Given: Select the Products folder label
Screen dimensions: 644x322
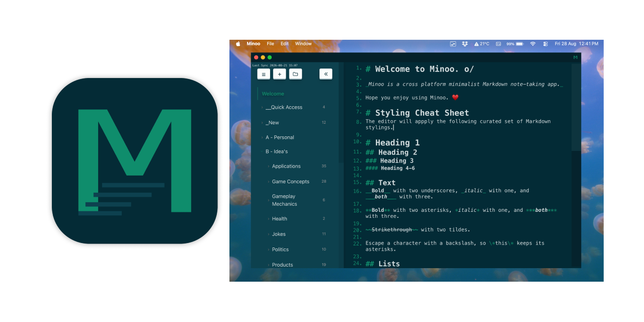Looking at the screenshot, I should pyautogui.click(x=282, y=265).
